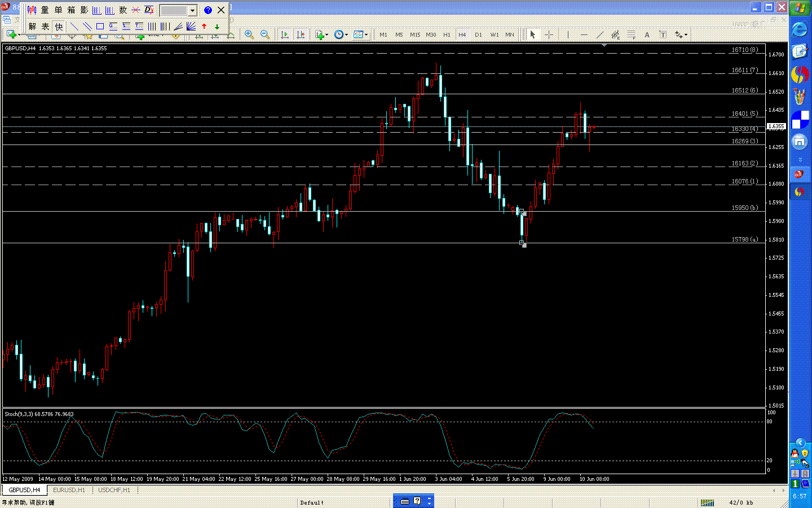Viewport: 812px width, 508px height.
Task: Switch to the MN timeframe
Action: tap(510, 34)
